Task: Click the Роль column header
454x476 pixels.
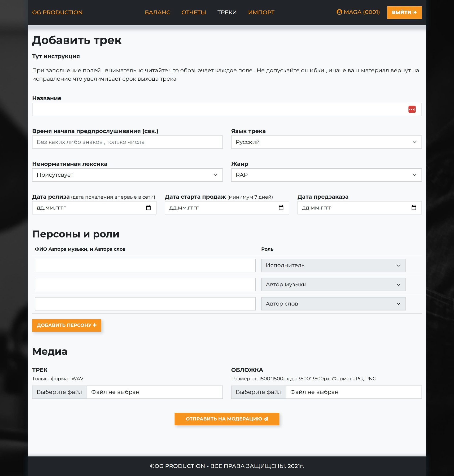Action: pos(267,249)
